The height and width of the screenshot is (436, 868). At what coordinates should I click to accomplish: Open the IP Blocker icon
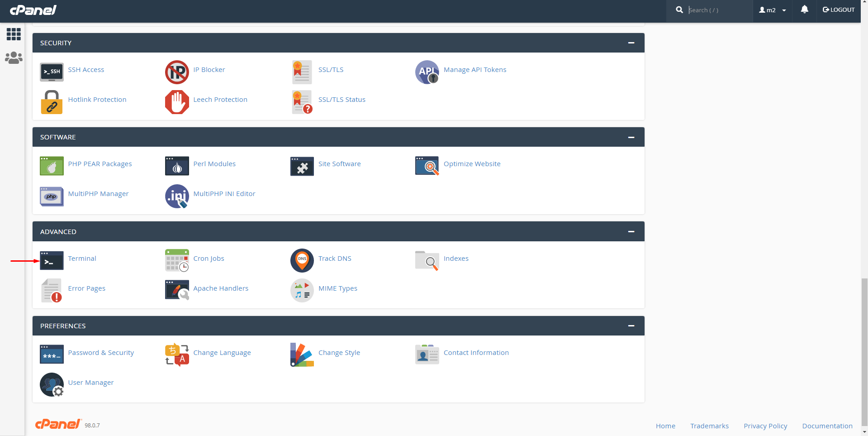177,72
